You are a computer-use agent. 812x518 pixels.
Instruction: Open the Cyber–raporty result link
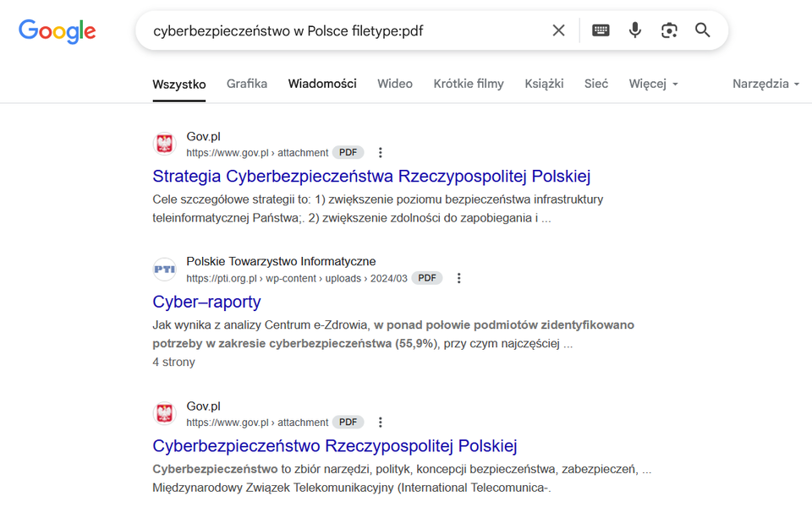point(206,302)
